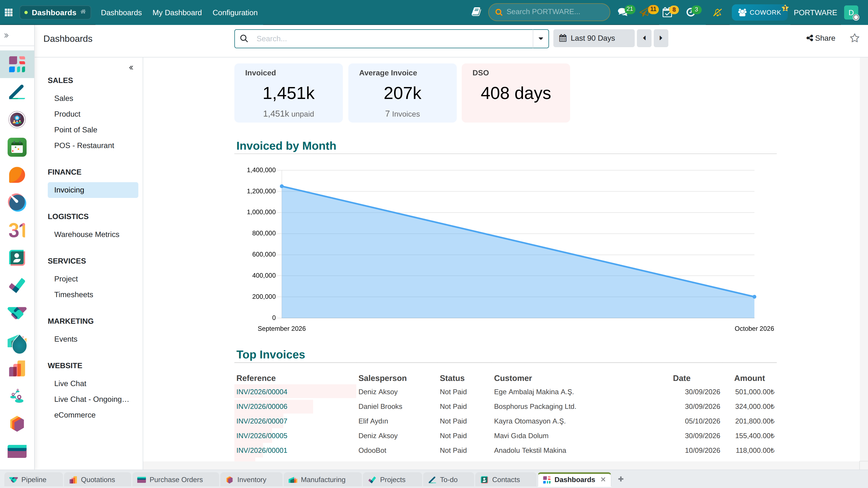
Task: Open the My Dashboard menu item
Action: click(177, 12)
